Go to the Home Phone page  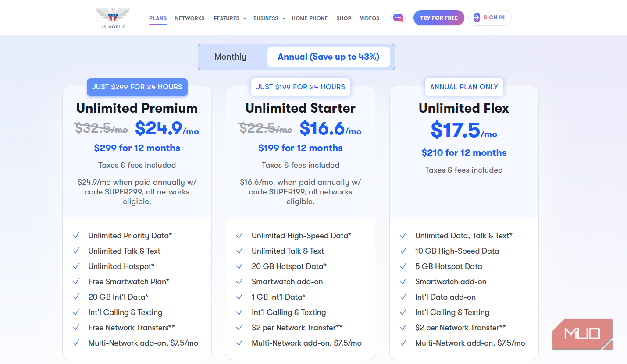(310, 18)
